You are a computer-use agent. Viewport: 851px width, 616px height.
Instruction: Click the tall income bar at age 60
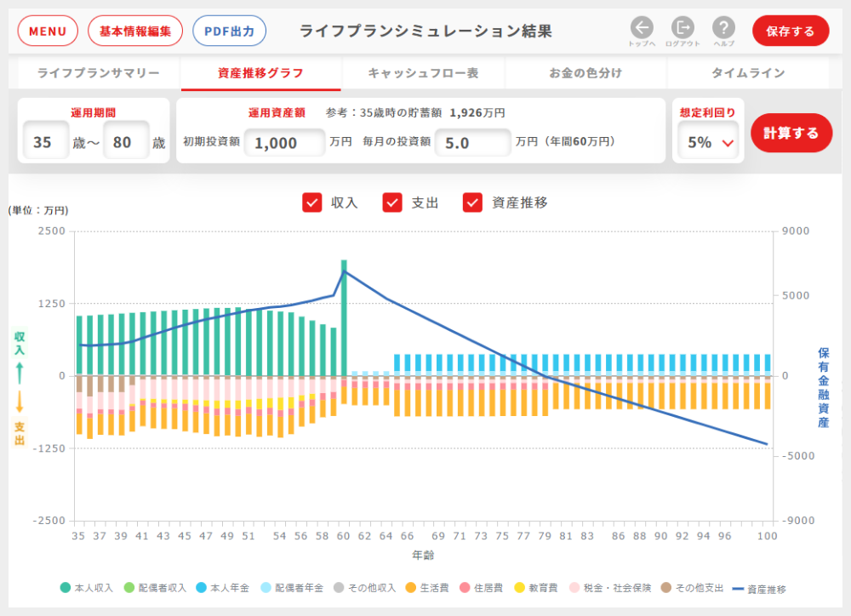pos(344,317)
